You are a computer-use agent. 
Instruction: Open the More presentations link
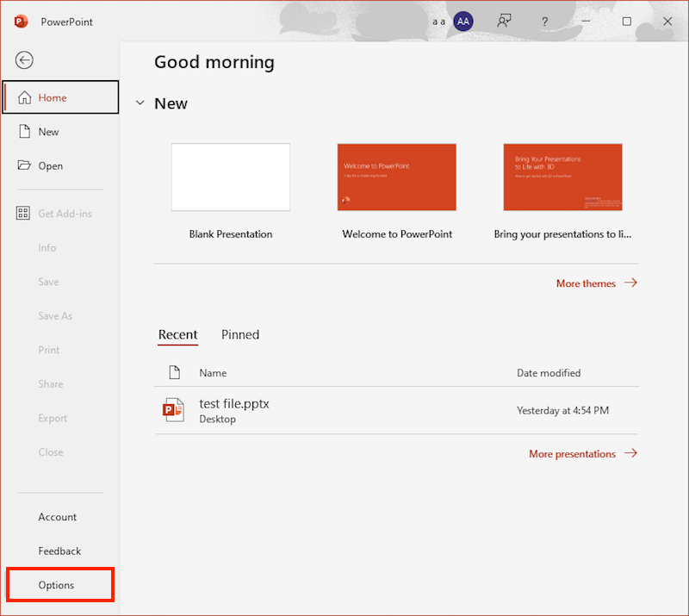pyautogui.click(x=583, y=453)
